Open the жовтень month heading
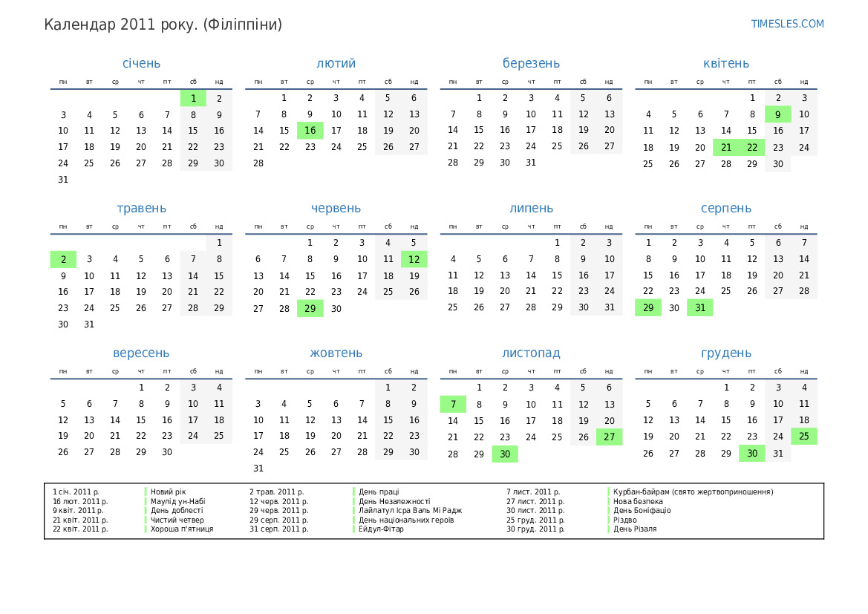The width and height of the screenshot is (868, 614). tap(336, 353)
